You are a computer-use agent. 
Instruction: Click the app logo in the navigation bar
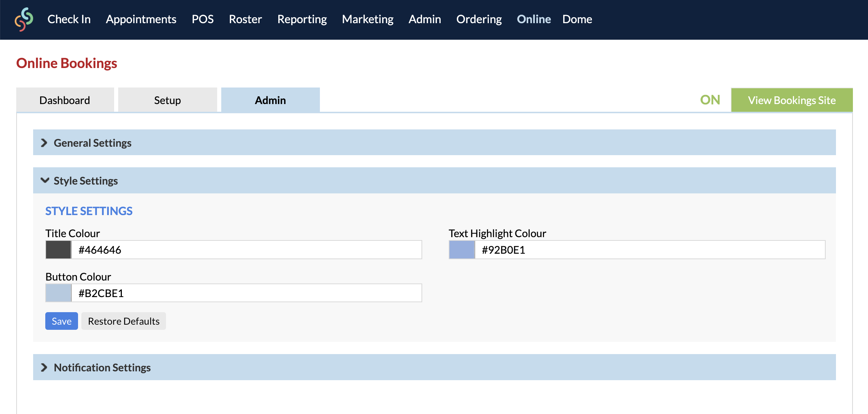[x=24, y=19]
